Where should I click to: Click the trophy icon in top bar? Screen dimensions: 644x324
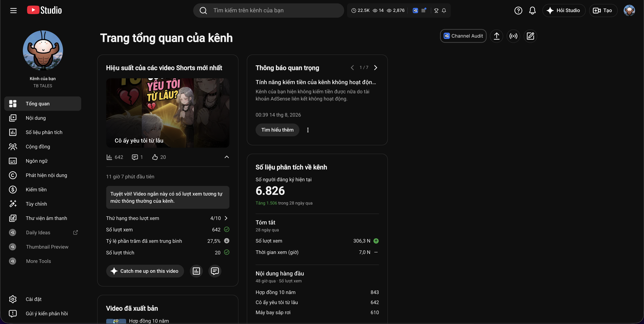coord(436,11)
